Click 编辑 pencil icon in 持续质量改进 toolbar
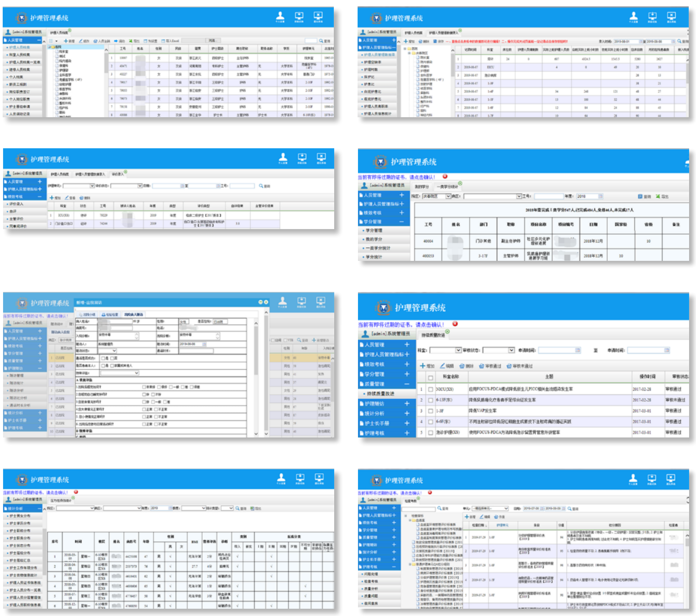The image size is (696, 616). [443, 366]
